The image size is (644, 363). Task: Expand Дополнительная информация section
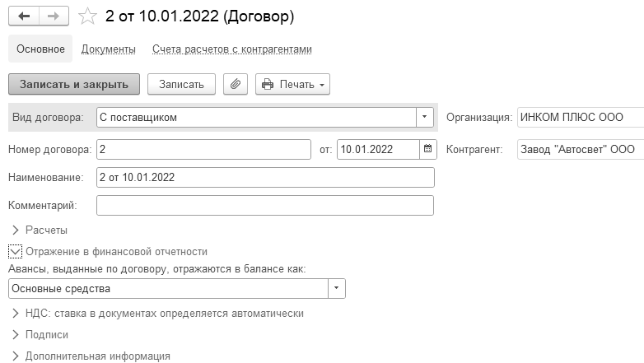pos(16,356)
